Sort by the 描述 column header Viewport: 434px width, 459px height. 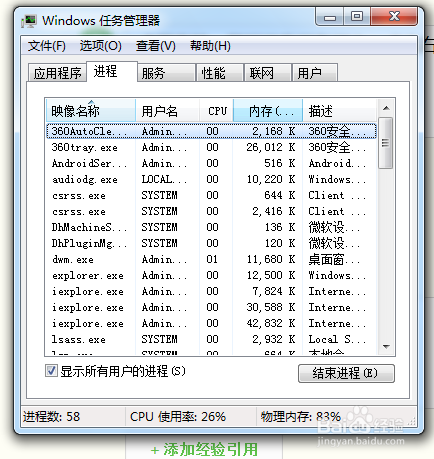pyautogui.click(x=339, y=111)
